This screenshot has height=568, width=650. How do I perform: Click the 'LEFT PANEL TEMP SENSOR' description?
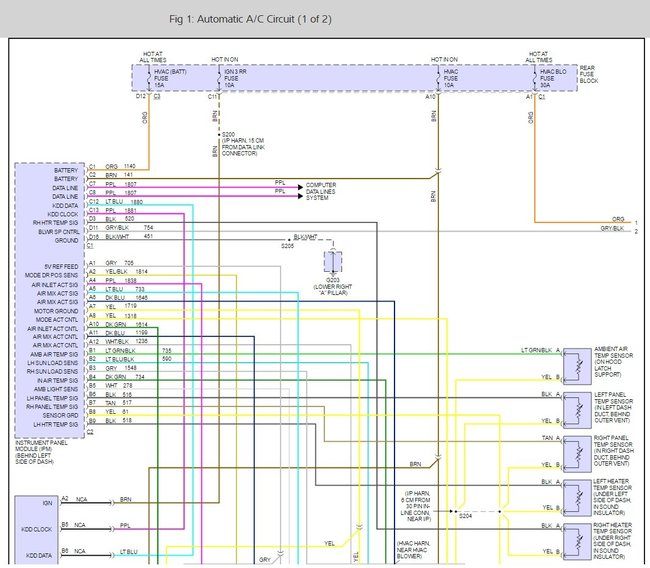click(x=614, y=408)
